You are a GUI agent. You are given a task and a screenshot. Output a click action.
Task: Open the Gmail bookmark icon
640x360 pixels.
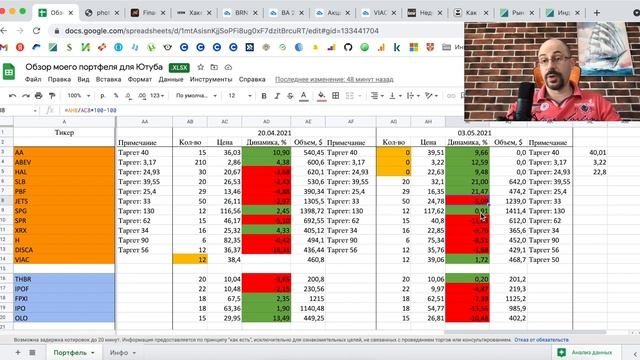pyautogui.click(x=4, y=47)
